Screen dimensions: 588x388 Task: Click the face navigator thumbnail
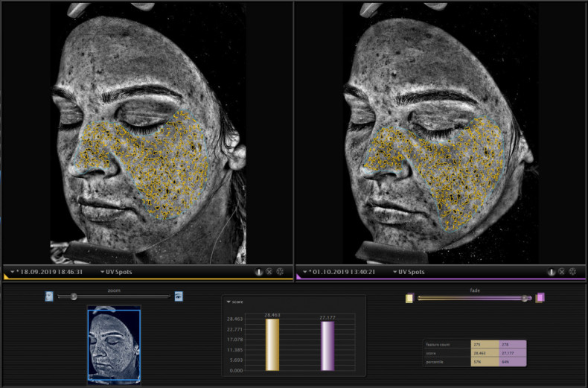coord(113,345)
